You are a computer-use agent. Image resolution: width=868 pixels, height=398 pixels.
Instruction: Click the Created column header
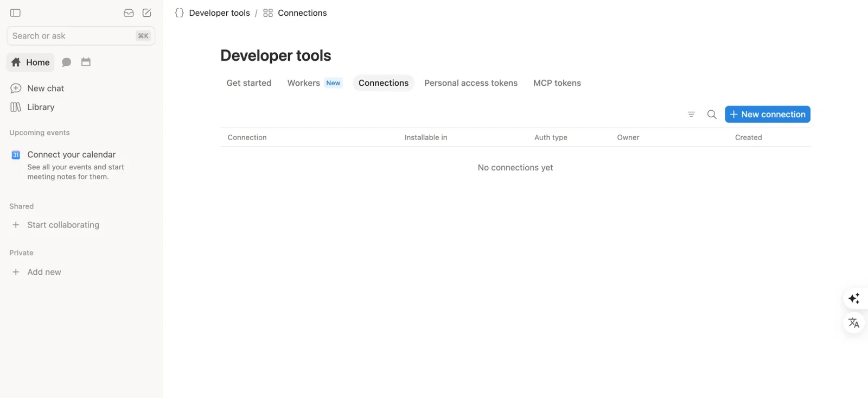pos(749,137)
